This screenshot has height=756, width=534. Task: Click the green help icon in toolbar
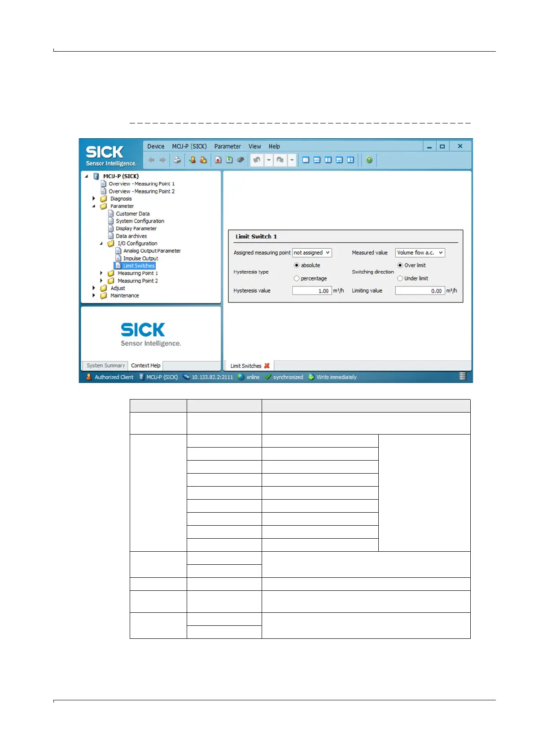click(x=369, y=160)
